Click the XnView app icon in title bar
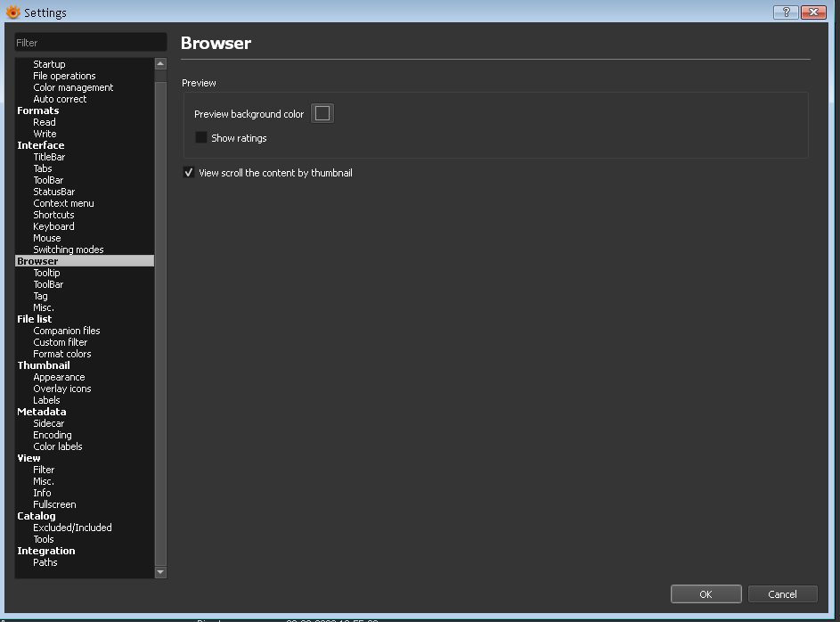Screen dimensions: 840x622 (12, 12)
